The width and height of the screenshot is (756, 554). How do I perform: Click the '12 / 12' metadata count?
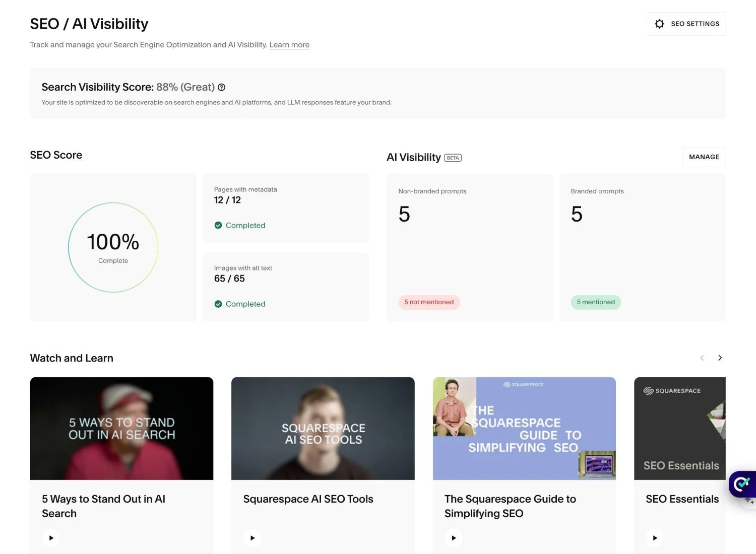227,200
